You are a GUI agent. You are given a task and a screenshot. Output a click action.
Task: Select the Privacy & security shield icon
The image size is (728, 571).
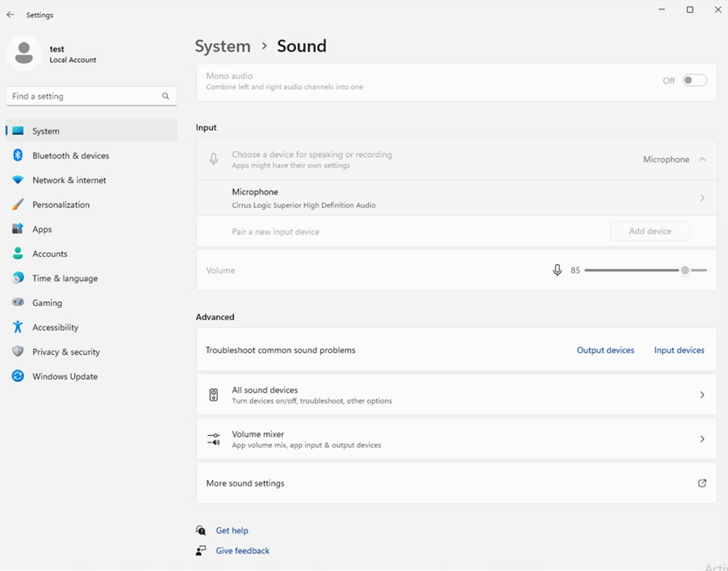pos(18,351)
